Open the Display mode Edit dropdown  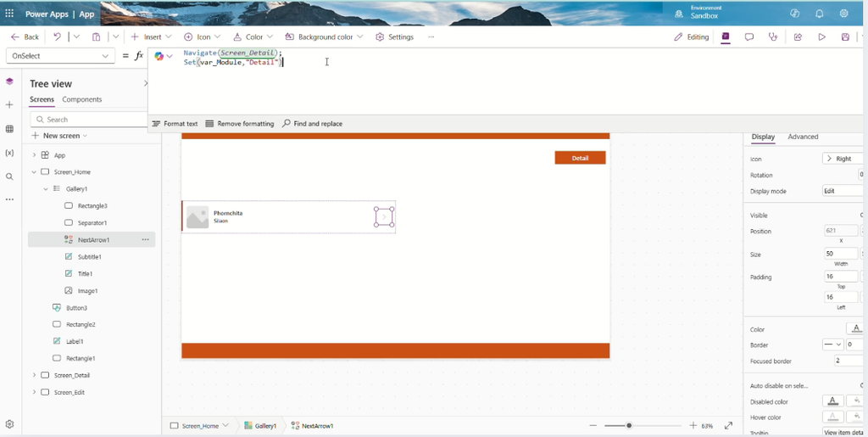click(843, 191)
